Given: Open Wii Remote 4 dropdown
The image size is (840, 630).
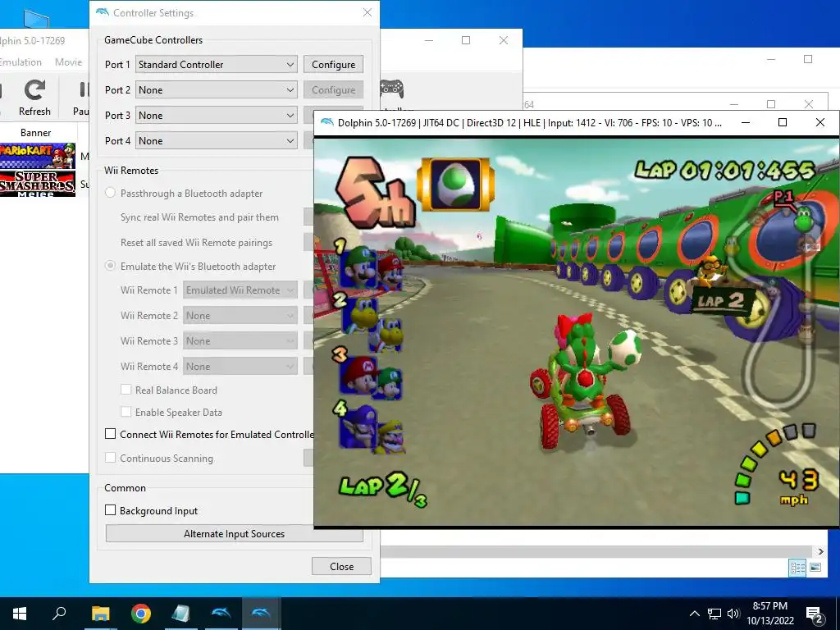Looking at the screenshot, I should [240, 367].
